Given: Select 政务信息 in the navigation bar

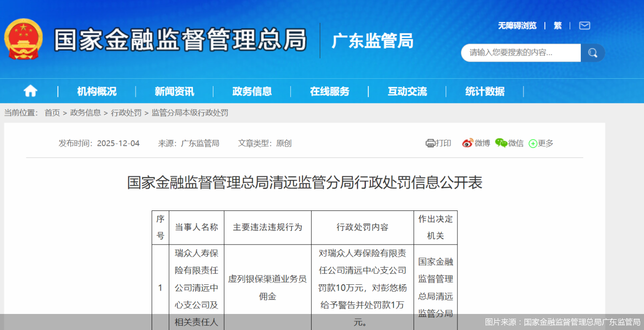Looking at the screenshot, I should (x=252, y=91).
